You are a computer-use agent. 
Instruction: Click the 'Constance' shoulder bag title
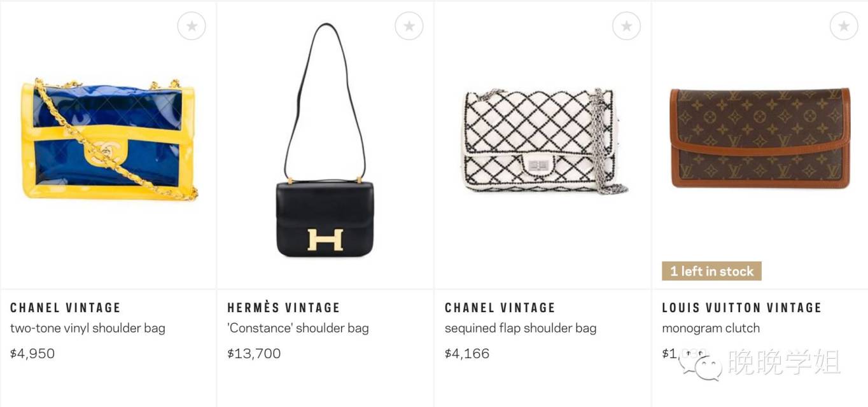pos(298,328)
